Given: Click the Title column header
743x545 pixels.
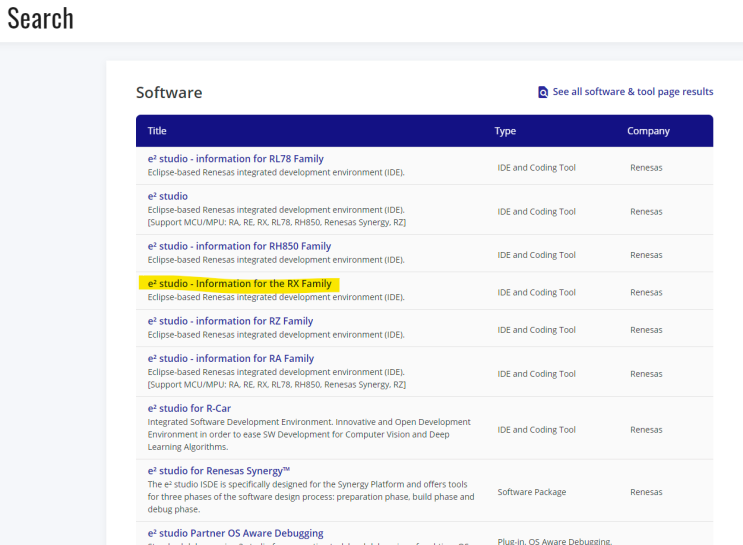Looking at the screenshot, I should point(157,131).
